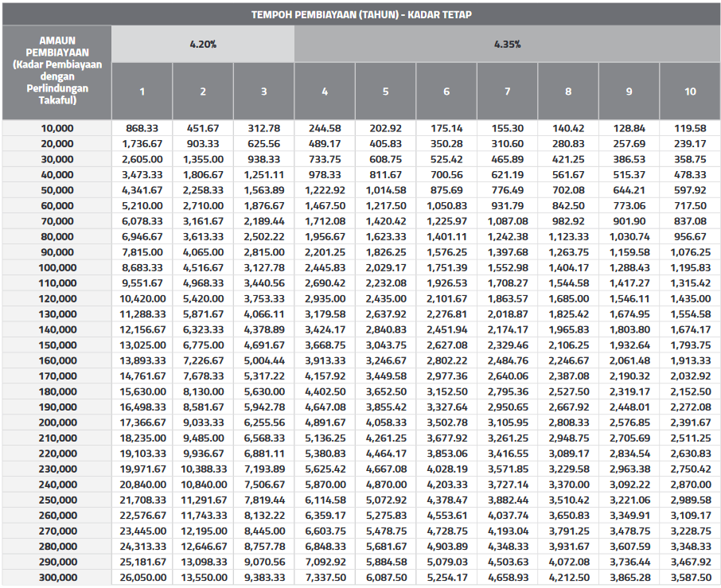Click the 150,000 amount row label
The image size is (721, 588).
pyautogui.click(x=56, y=344)
